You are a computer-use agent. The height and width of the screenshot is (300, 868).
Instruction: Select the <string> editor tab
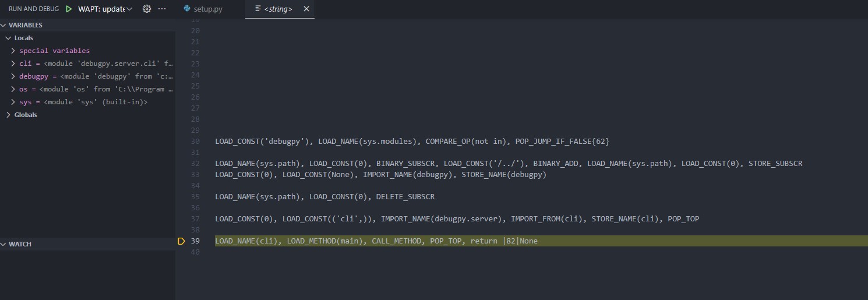[x=278, y=9]
